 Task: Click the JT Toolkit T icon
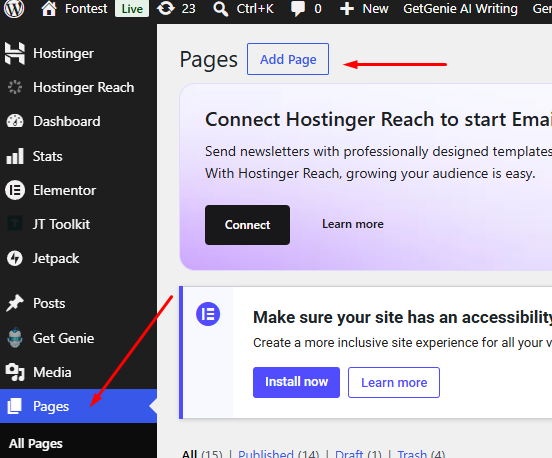point(15,224)
